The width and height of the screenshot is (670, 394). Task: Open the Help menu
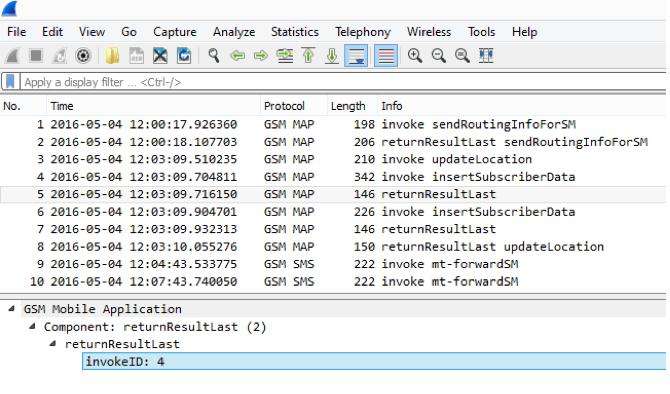[525, 32]
